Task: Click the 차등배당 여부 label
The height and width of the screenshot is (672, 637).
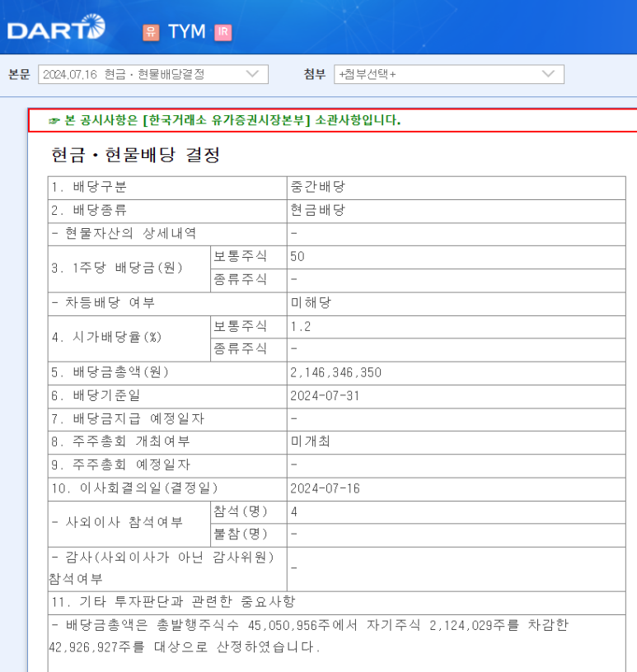Action: point(103,302)
